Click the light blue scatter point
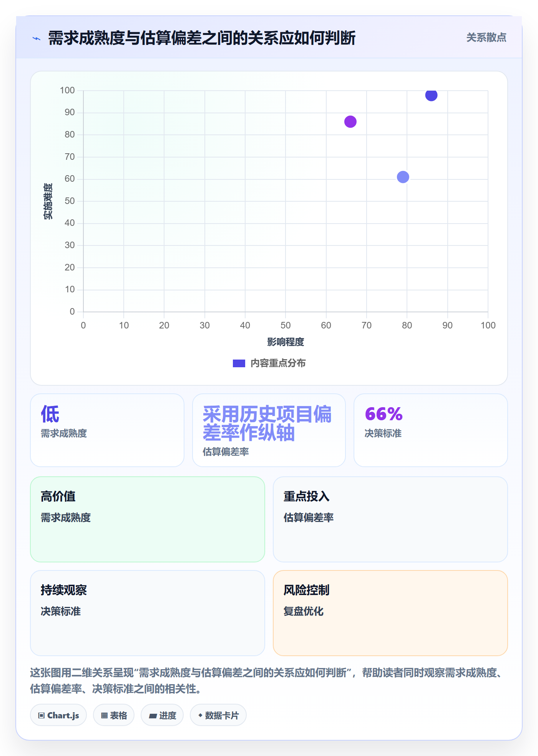 (x=403, y=177)
